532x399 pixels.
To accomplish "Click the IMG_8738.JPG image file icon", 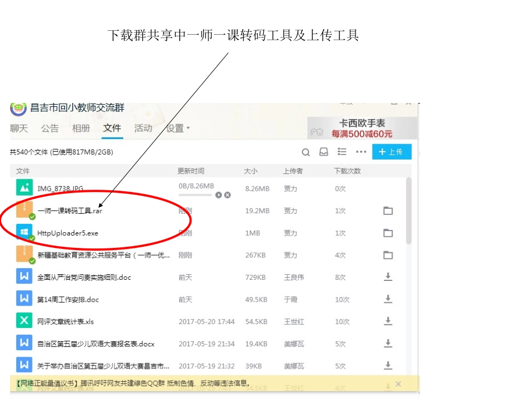I will click(25, 187).
